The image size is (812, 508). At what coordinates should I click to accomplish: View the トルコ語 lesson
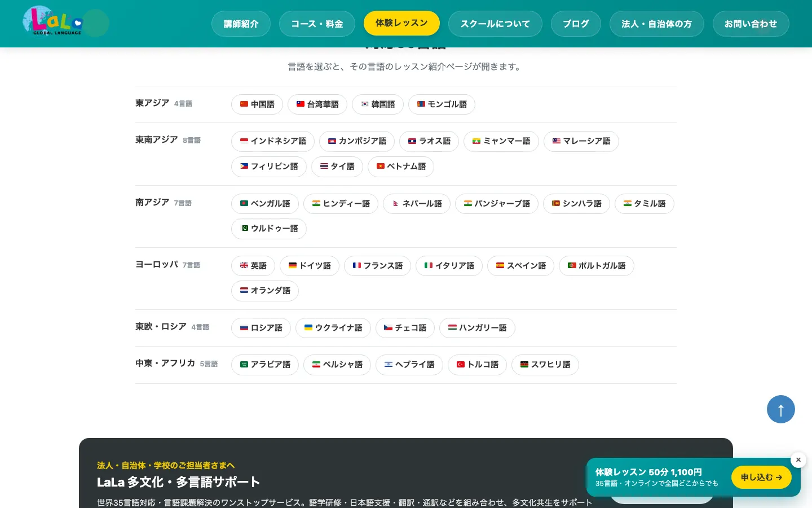tap(478, 365)
